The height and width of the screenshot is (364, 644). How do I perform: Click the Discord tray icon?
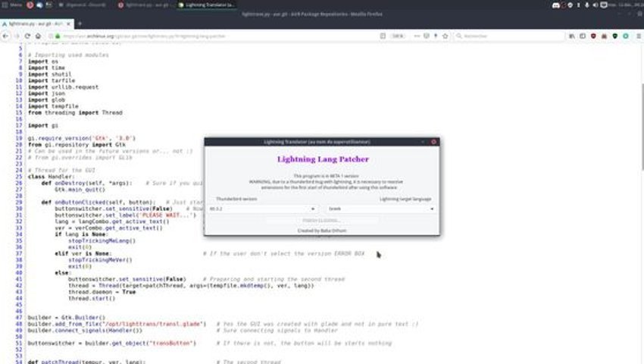click(555, 5)
